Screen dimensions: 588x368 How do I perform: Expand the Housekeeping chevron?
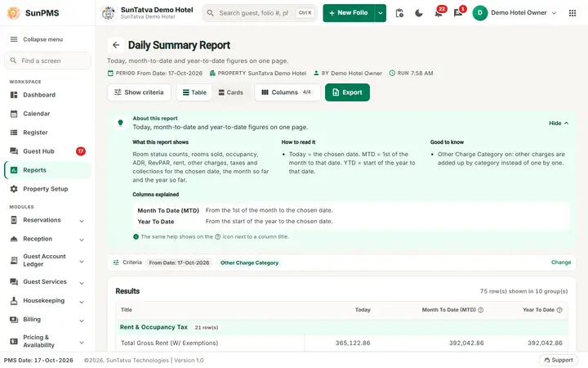pyautogui.click(x=82, y=302)
